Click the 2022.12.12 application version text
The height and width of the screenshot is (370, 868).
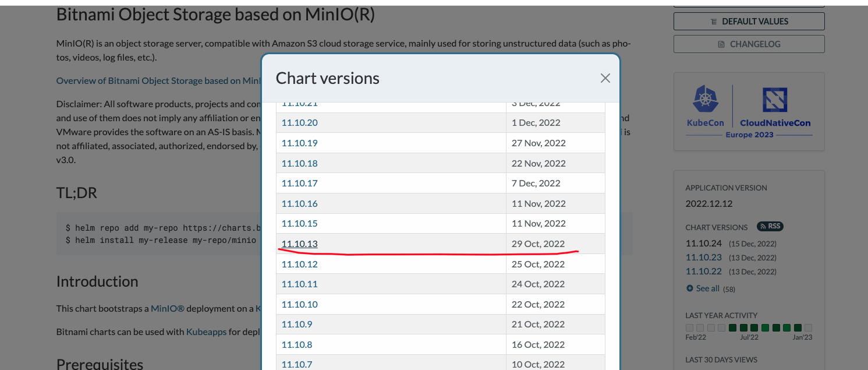click(x=709, y=204)
